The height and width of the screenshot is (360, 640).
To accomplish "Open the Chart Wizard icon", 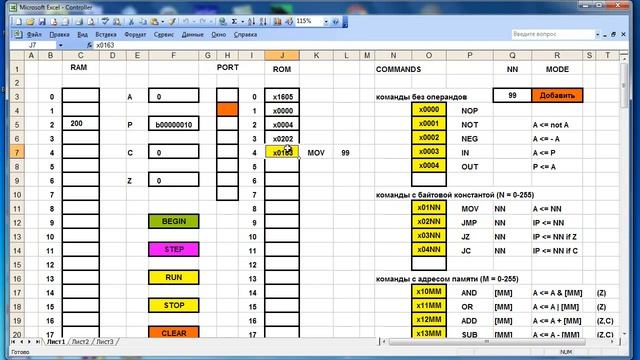I will (278, 22).
